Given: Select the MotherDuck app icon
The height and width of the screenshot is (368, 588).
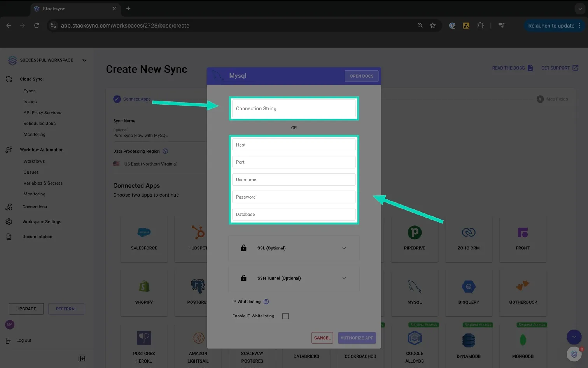Looking at the screenshot, I should click(523, 286).
